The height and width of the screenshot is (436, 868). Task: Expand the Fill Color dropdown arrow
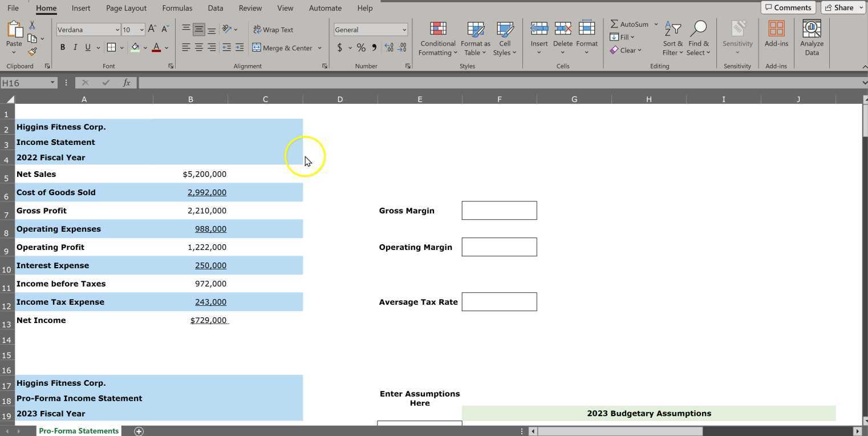point(144,48)
